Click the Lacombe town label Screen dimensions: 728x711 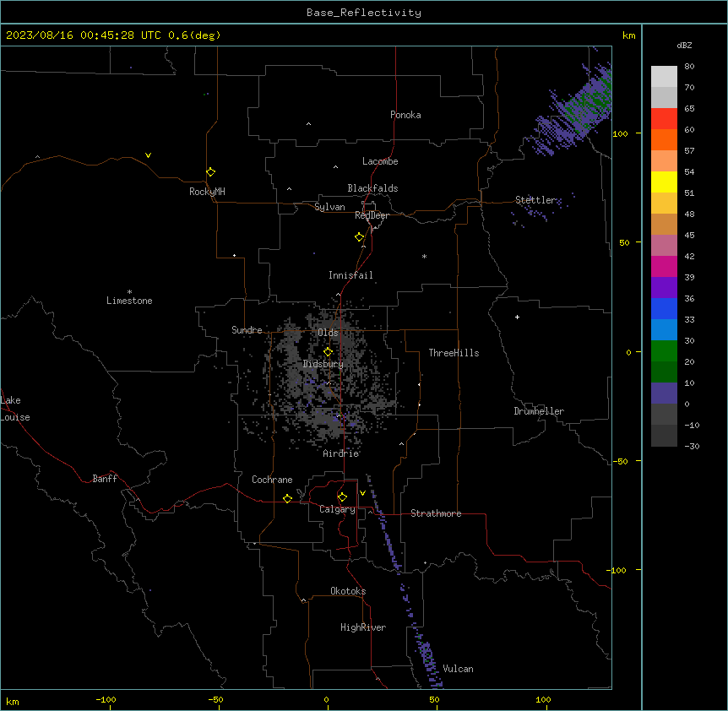pos(380,161)
